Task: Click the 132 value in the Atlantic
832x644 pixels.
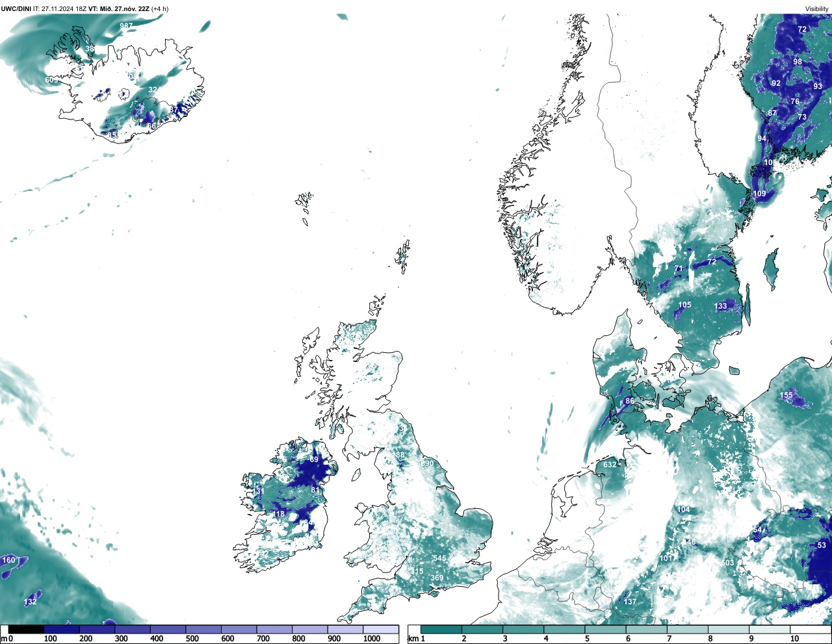Action: click(30, 602)
